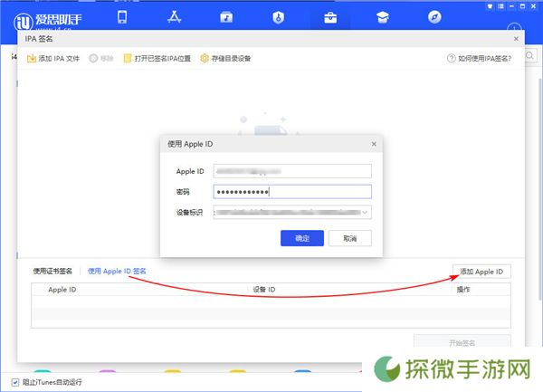Open the App Store apps icon in top bar

(x=174, y=17)
